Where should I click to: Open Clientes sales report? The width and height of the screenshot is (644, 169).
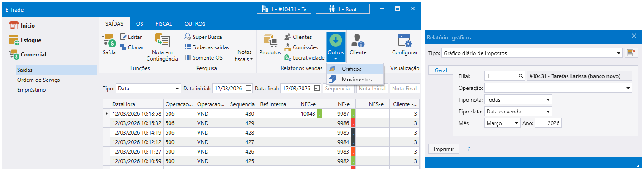(298, 37)
